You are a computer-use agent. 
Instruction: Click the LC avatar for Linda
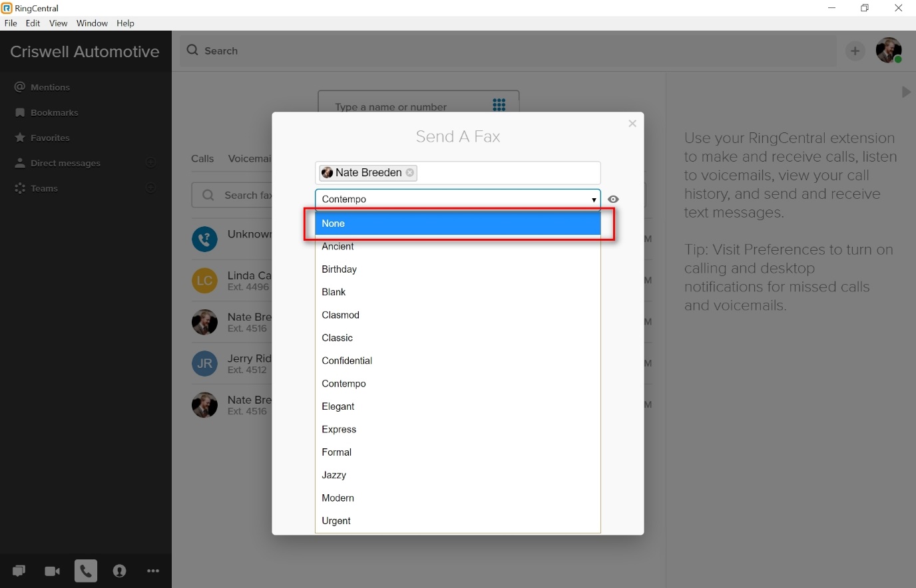[204, 281]
